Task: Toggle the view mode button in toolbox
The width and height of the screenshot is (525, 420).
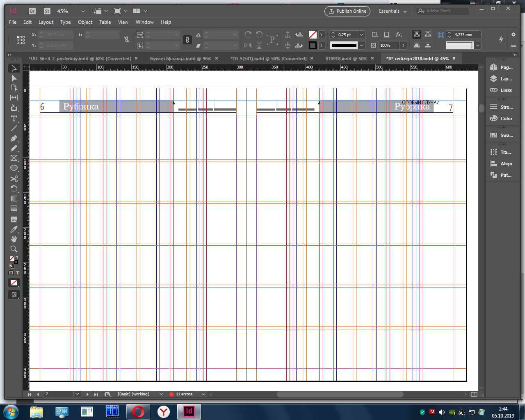Action: (14, 294)
